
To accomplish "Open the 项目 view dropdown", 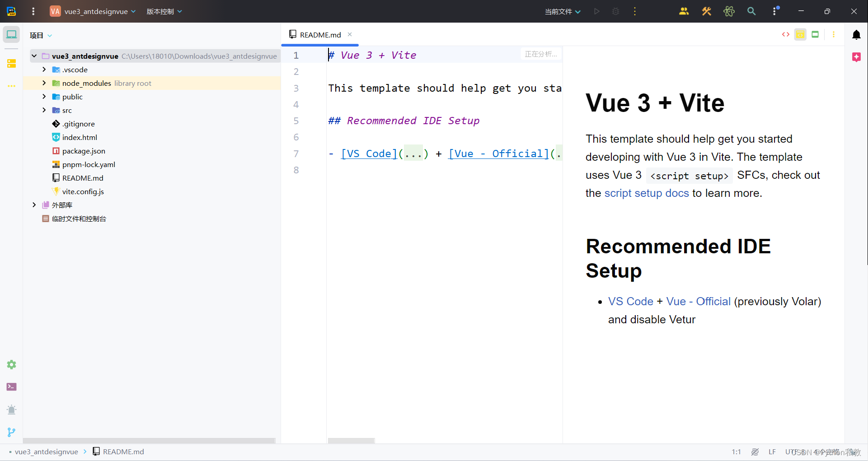I will (x=41, y=35).
